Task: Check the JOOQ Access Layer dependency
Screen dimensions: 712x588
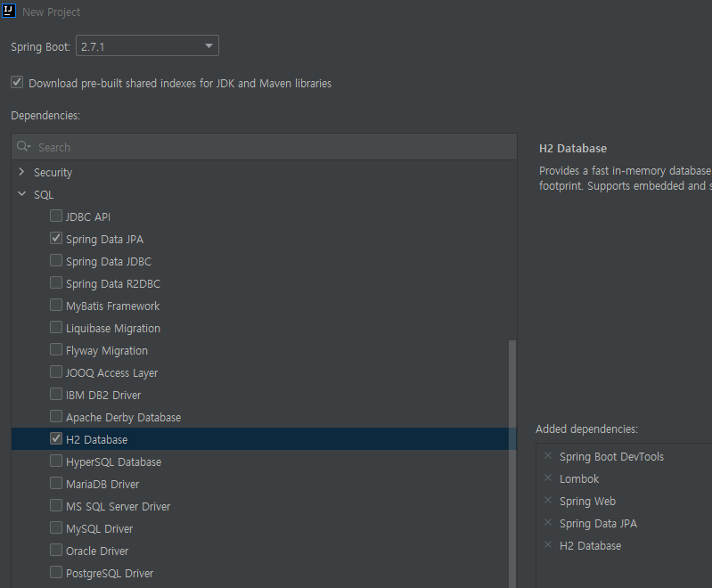Action: (x=56, y=372)
